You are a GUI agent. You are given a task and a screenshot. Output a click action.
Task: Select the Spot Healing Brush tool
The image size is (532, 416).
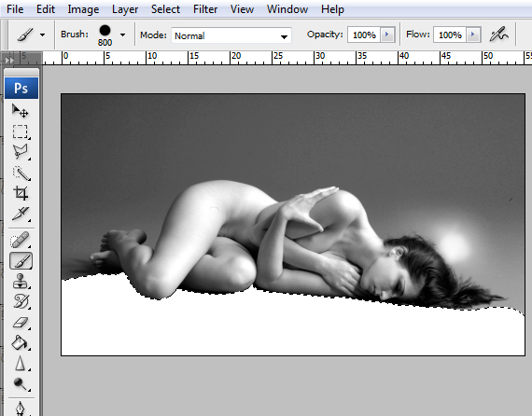tap(21, 240)
